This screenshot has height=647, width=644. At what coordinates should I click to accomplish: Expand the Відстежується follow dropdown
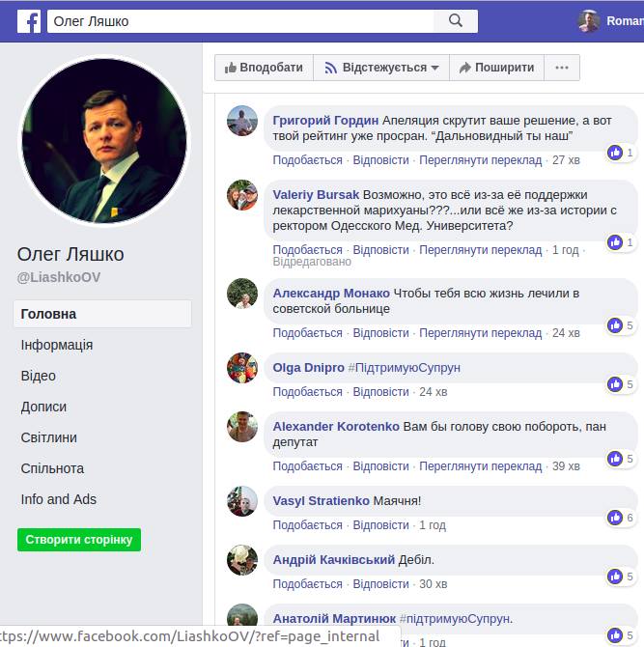380,68
